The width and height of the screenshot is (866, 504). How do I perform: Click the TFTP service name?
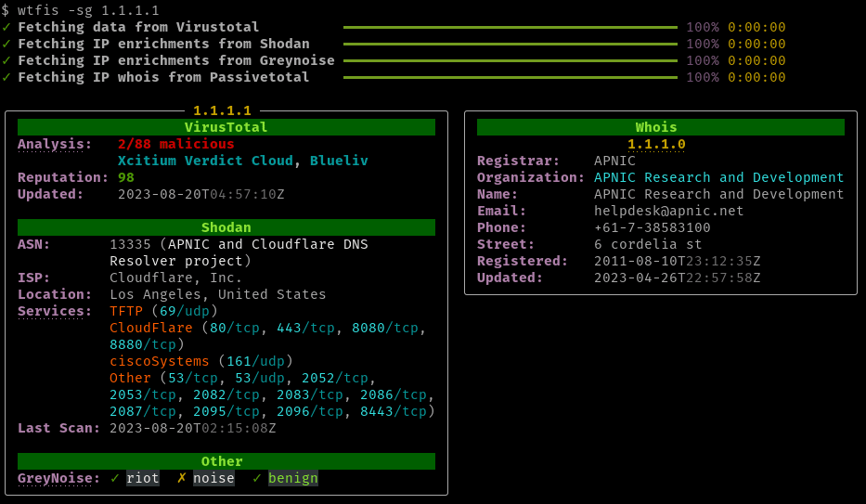pos(126,311)
